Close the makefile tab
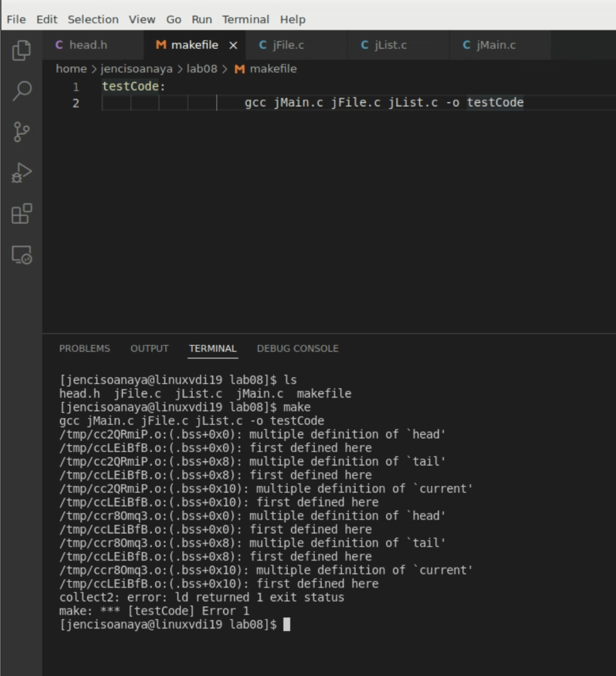616x676 pixels. click(234, 45)
